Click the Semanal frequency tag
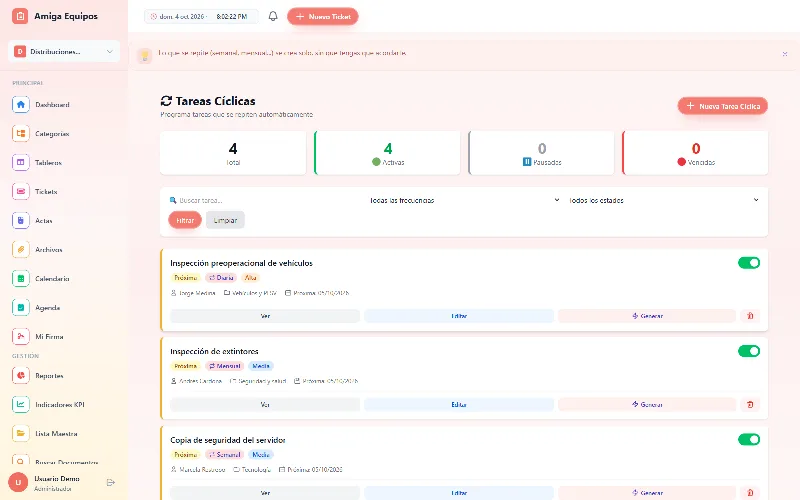This screenshot has height=500, width=800. 224,455
